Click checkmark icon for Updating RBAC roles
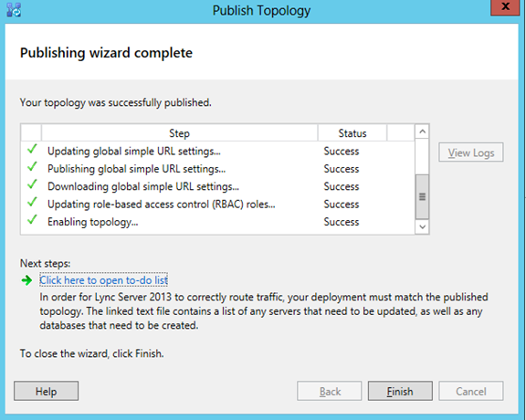Viewport: 526px width, 420px height. click(32, 202)
